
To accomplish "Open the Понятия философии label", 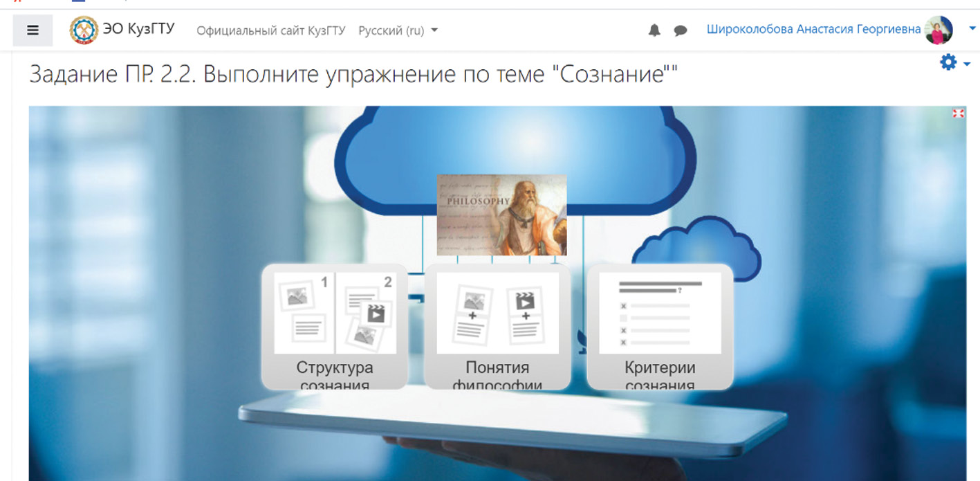I will coord(497,374).
